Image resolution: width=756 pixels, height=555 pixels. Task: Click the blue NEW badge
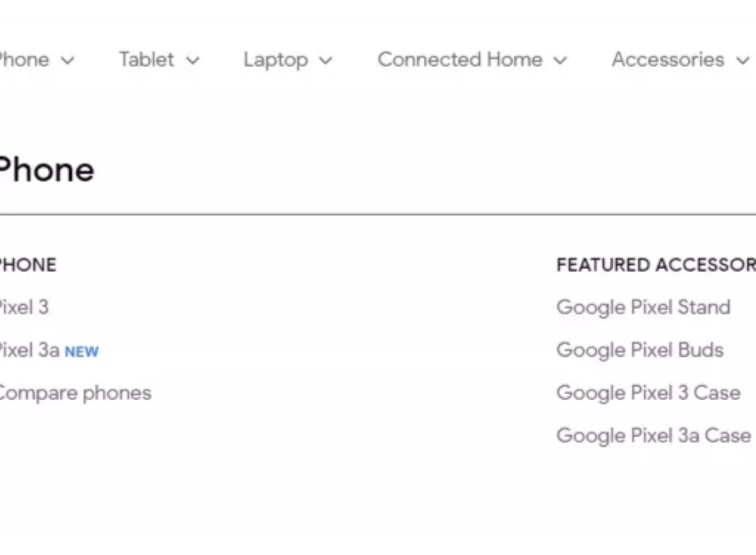(x=82, y=352)
